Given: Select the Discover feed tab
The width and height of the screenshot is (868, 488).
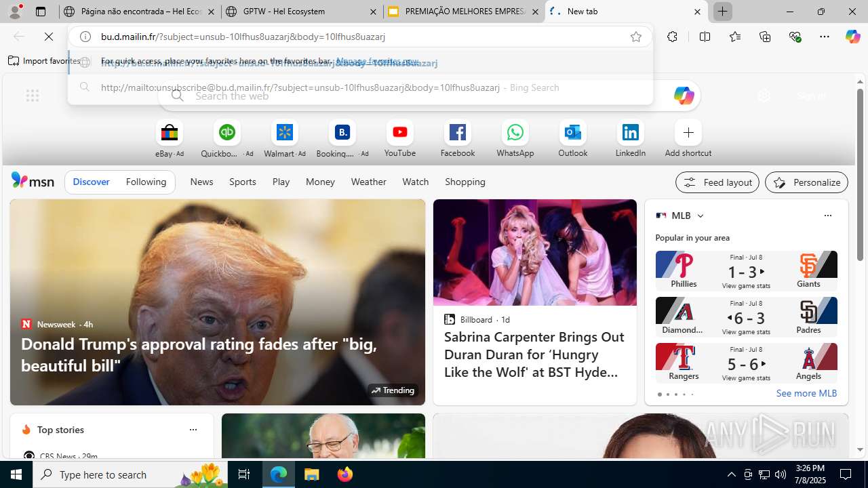Looking at the screenshot, I should (91, 182).
